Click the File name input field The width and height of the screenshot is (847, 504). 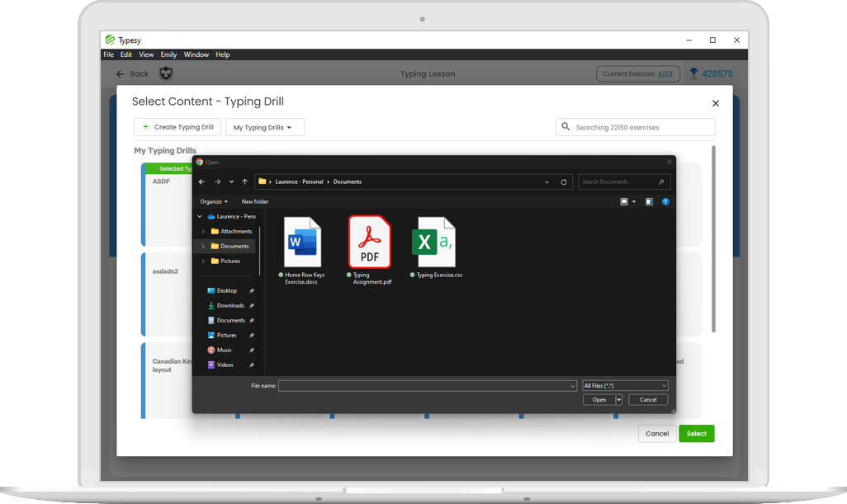(x=428, y=386)
